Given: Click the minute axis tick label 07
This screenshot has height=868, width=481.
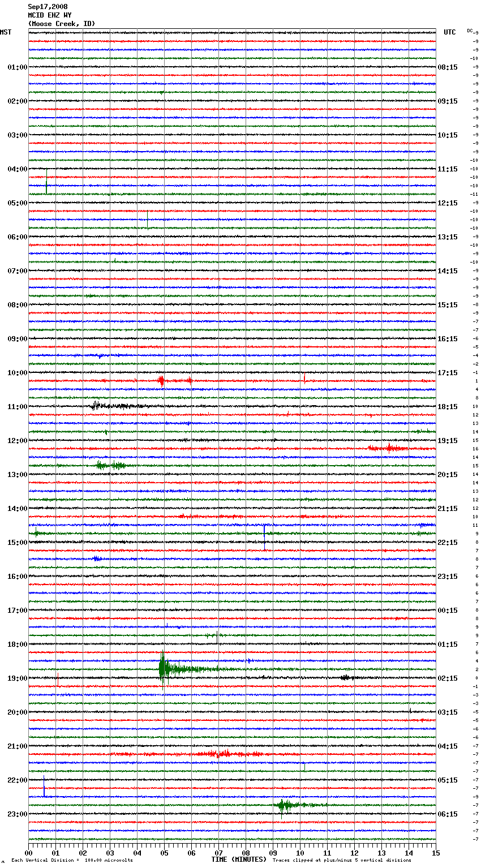Looking at the screenshot, I should pyautogui.click(x=219, y=853).
